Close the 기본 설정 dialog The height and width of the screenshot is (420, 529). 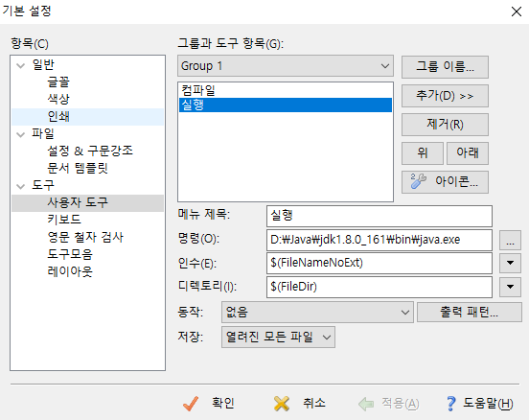(517, 12)
